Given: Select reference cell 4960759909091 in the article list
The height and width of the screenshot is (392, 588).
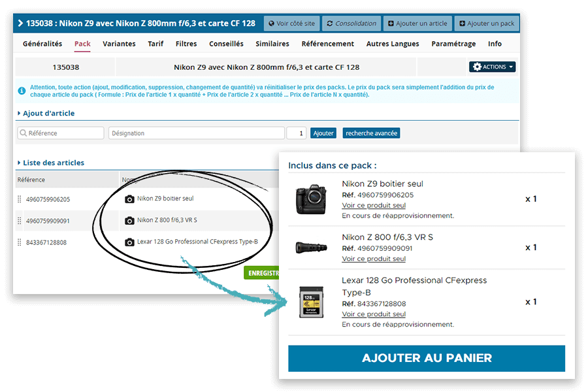Looking at the screenshot, I should click(x=48, y=221).
